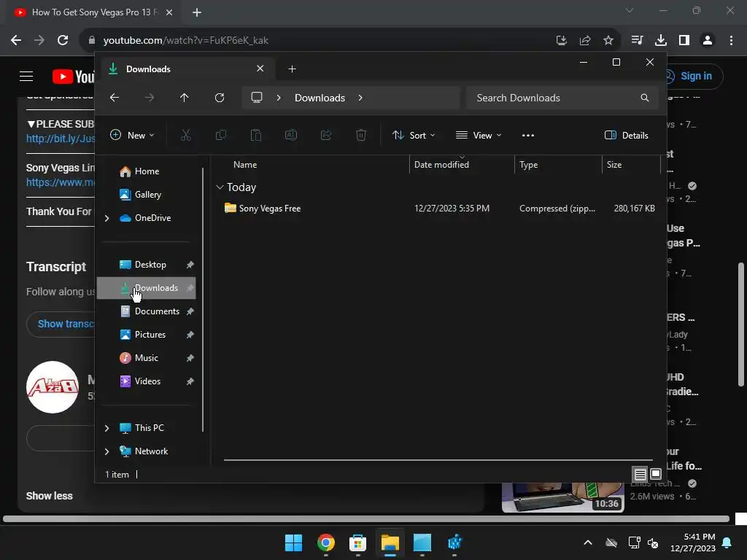The image size is (747, 560).
Task: Close the Downloads Explorer tab
Action: pos(260,69)
